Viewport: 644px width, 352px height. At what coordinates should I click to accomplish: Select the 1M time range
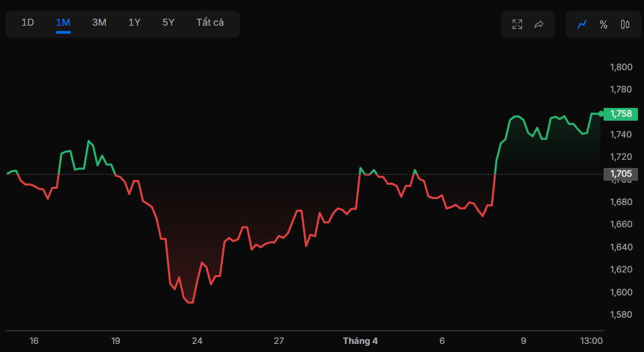pyautogui.click(x=63, y=23)
